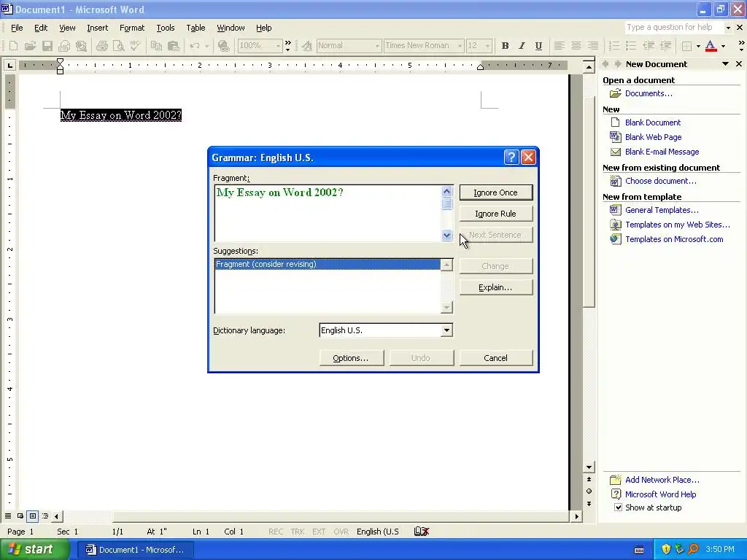Toggle Italic formatting
747x560 pixels.
pos(522,46)
